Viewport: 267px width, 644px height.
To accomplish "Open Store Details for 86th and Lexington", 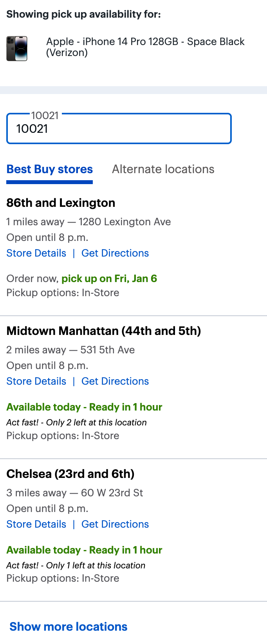I will coord(36,253).
